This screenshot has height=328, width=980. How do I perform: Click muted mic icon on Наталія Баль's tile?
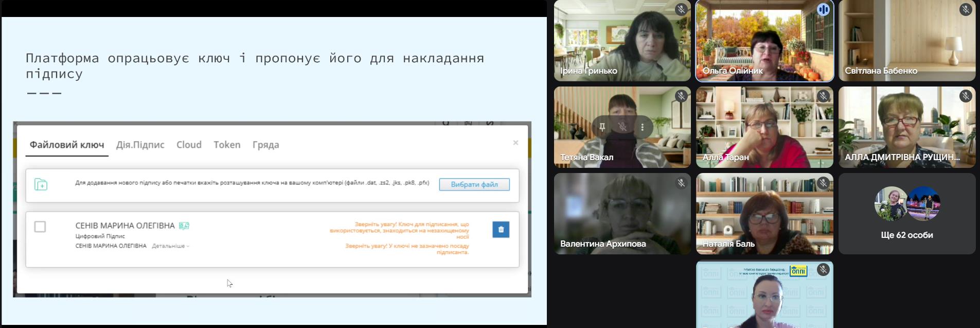click(x=823, y=183)
